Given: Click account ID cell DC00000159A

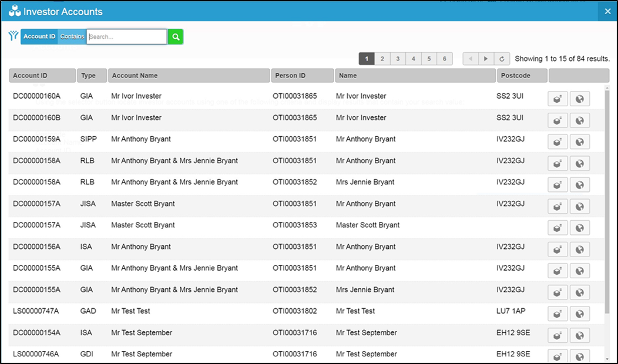Looking at the screenshot, I should [36, 139].
